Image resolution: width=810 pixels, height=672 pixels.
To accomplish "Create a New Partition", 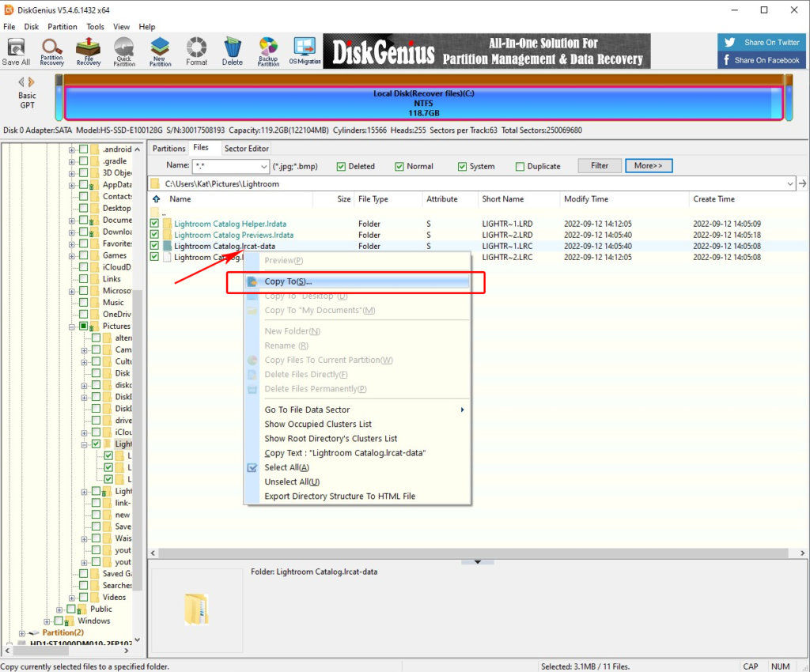I will tap(161, 51).
